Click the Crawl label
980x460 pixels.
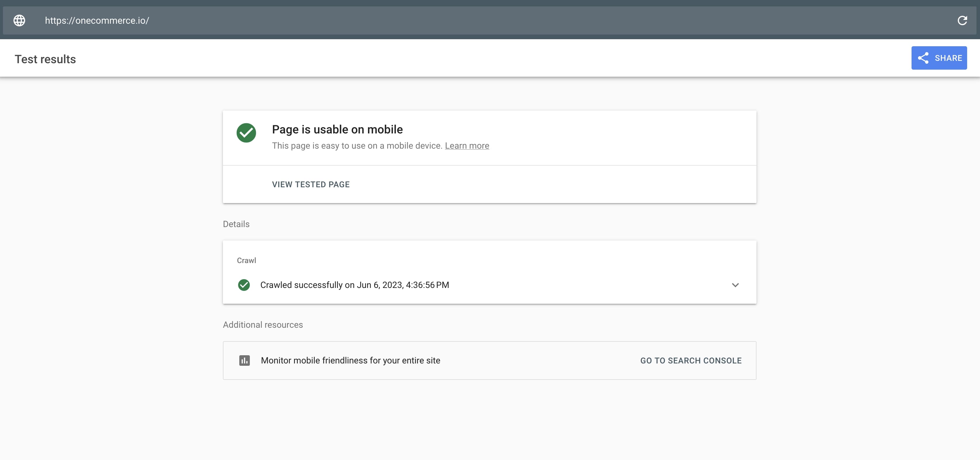click(246, 261)
